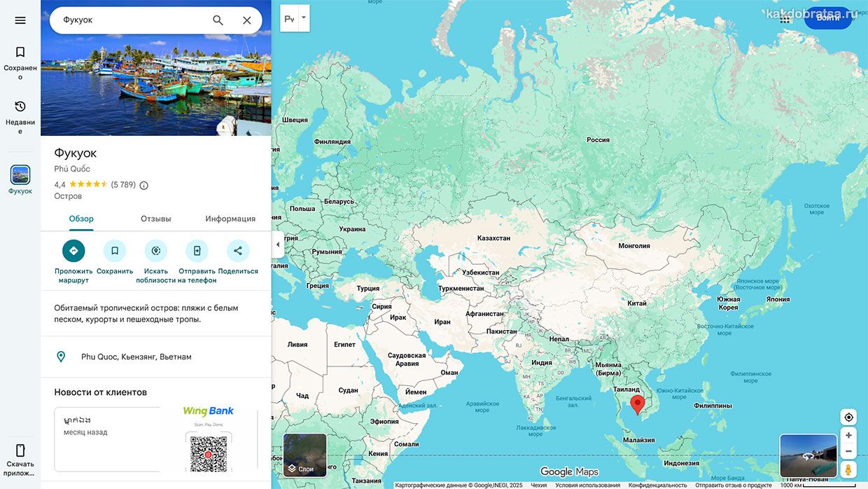Image resolution: width=868 pixels, height=489 pixels.
Task: Click the Сохранить bookmark button
Action: [x=115, y=251]
